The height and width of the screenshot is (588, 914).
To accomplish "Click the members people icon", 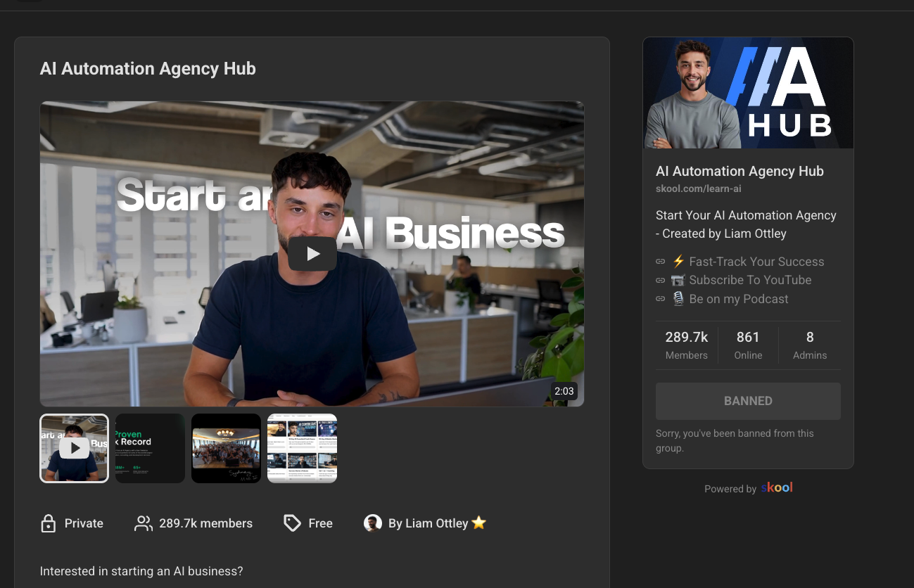I will [144, 523].
